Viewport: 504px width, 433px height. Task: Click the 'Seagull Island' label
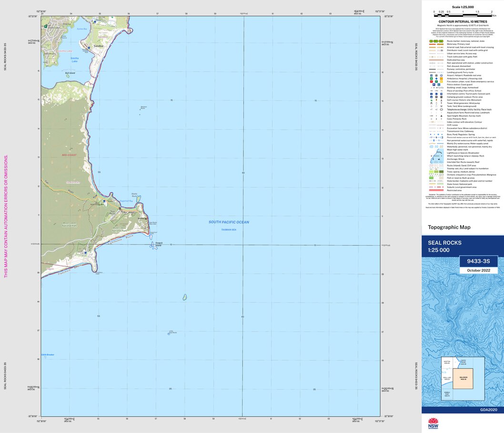click(159, 244)
